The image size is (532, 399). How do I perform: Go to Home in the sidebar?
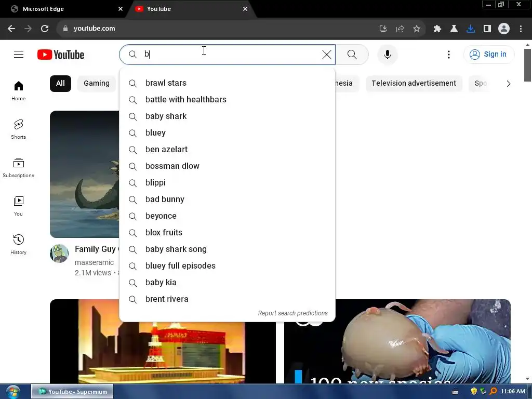[18, 91]
